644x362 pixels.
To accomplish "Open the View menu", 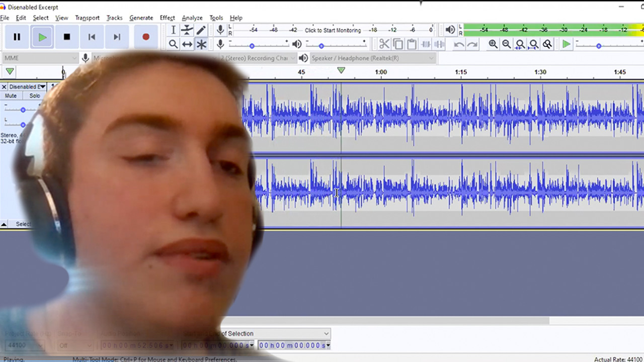I will (61, 18).
